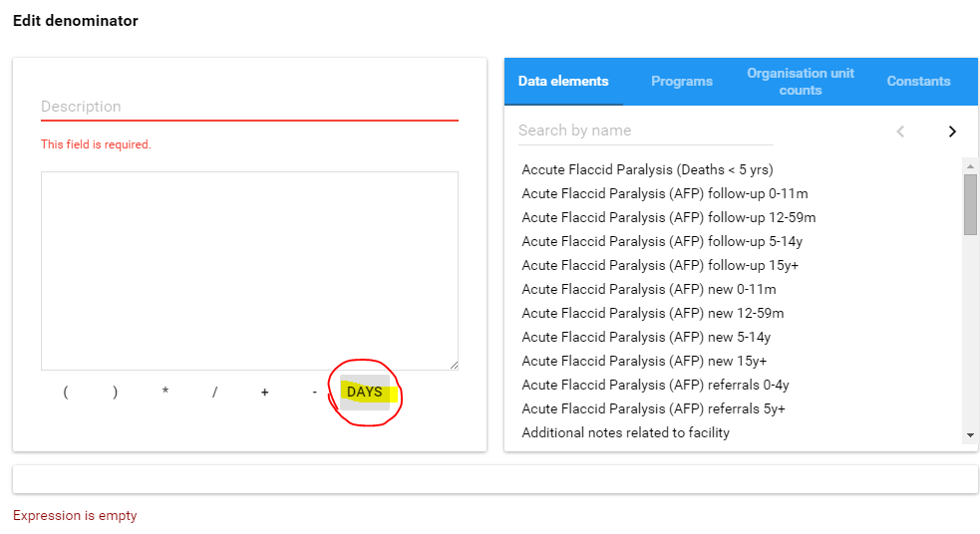The height and width of the screenshot is (534, 980).
Task: Insert the multiplication asterisk operator
Action: (165, 393)
